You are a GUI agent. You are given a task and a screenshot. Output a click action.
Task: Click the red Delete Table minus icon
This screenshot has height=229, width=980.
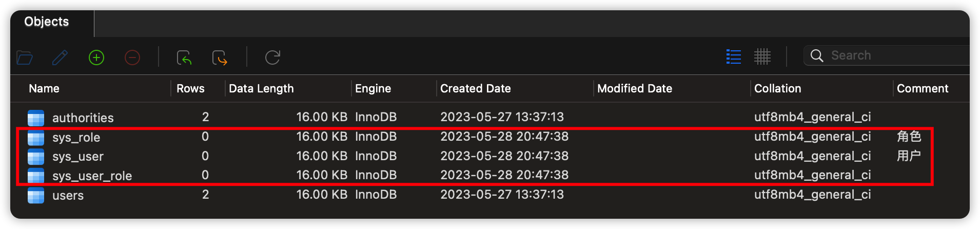132,58
